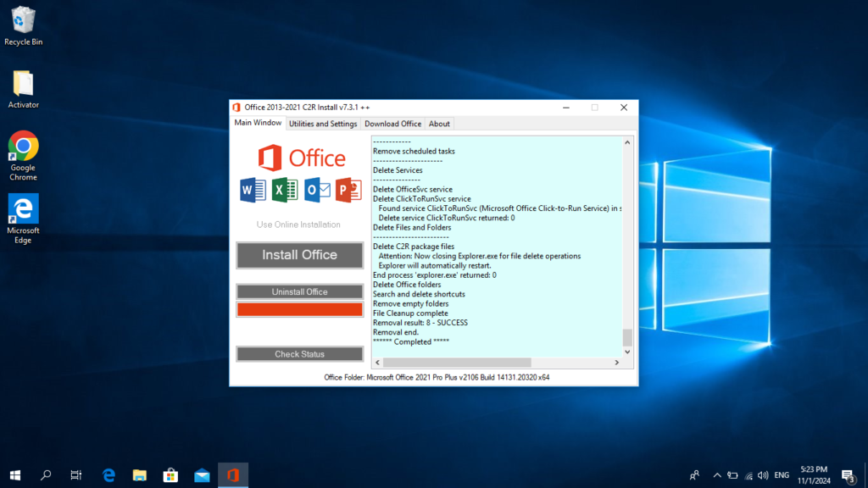
Task: Click the 'Delete C2R package files' log line
Action: coord(414,247)
